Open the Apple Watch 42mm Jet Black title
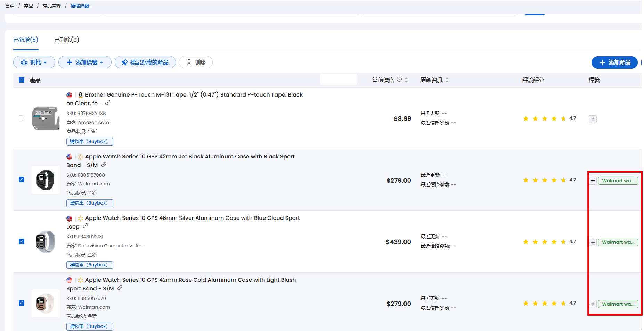The height and width of the screenshot is (331, 644). tap(180, 161)
